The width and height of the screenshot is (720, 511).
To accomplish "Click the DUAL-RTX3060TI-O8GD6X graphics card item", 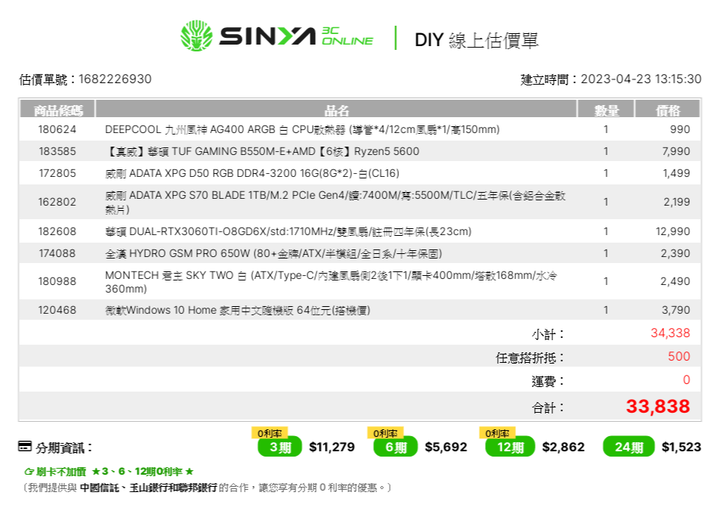I will pyautogui.click(x=288, y=231).
